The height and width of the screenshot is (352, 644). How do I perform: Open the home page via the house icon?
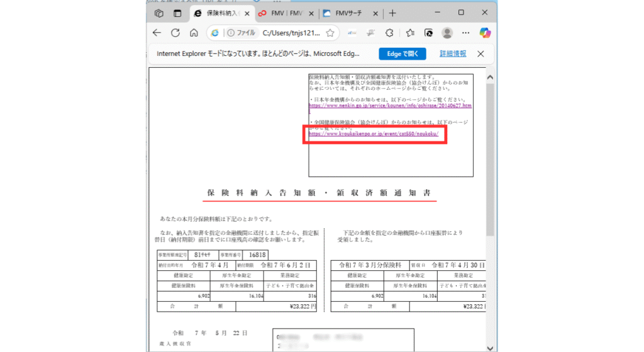(194, 33)
